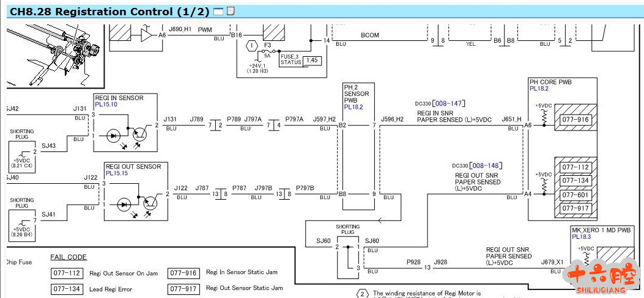
Task: Select 077-916 in the Fail Code legend
Action: click(x=183, y=273)
